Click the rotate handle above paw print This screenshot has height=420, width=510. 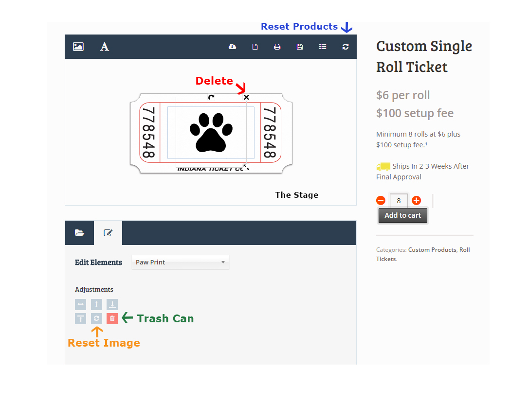[211, 97]
